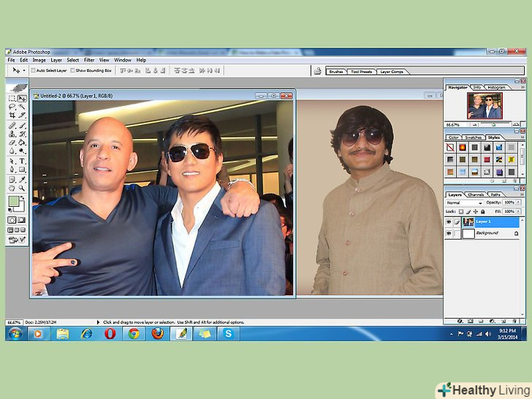Viewport: 532px width, 399px height.
Task: Show hidden system tray icons arrow
Action: (x=452, y=334)
